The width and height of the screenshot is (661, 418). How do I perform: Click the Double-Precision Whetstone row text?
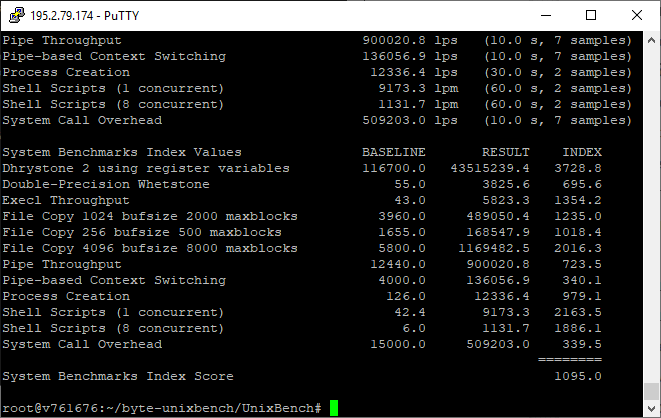pos(106,185)
